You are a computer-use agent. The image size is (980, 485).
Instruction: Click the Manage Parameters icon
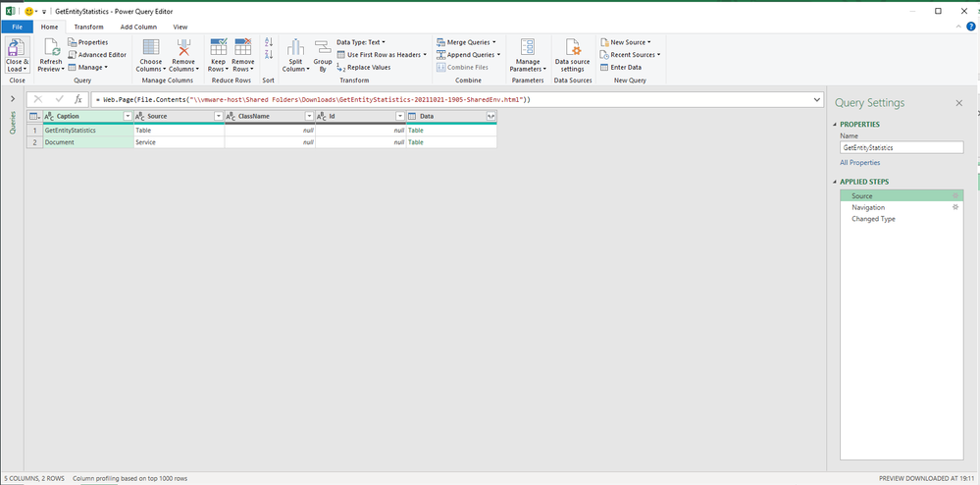click(x=528, y=47)
